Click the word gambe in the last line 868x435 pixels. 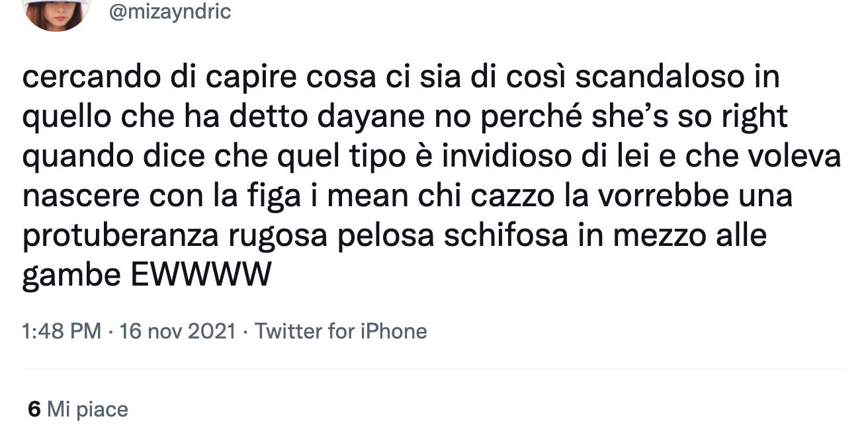coord(71,276)
